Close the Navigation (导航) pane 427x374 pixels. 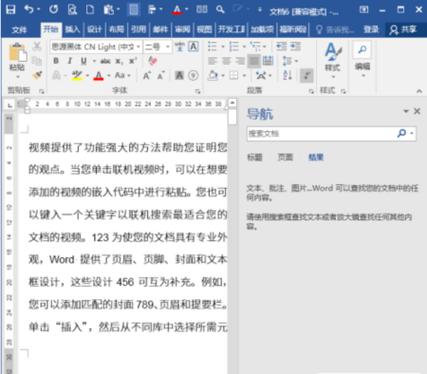tap(417, 111)
